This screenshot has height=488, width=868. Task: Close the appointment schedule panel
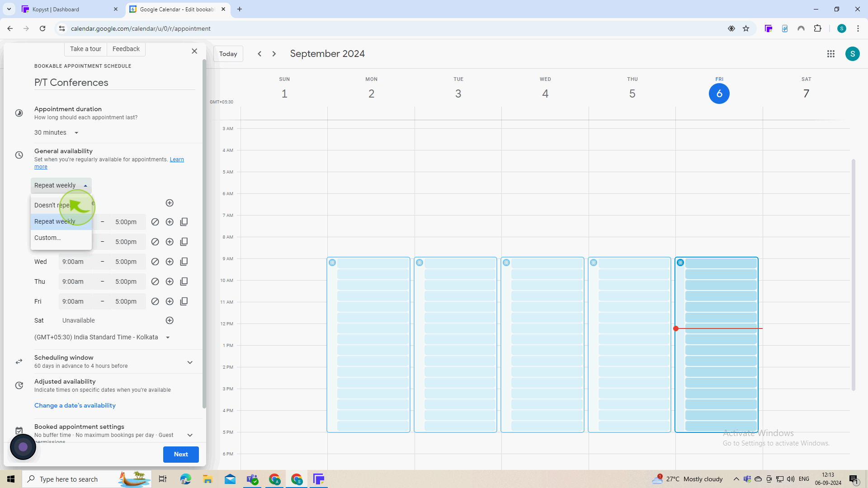pyautogui.click(x=194, y=51)
